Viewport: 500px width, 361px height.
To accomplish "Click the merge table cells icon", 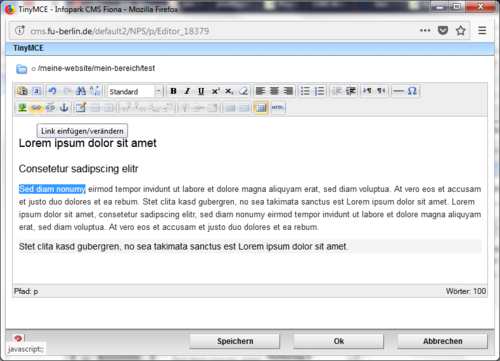I will tap(244, 108).
